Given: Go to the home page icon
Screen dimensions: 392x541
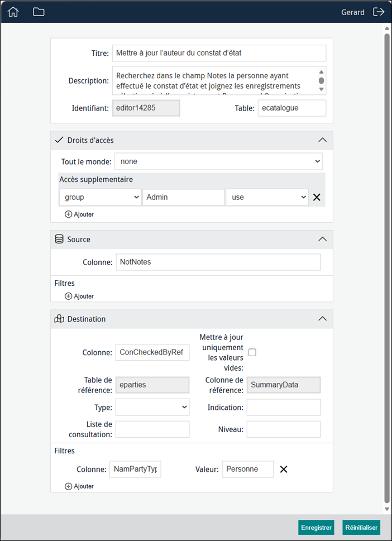Looking at the screenshot, I should click(x=13, y=12).
